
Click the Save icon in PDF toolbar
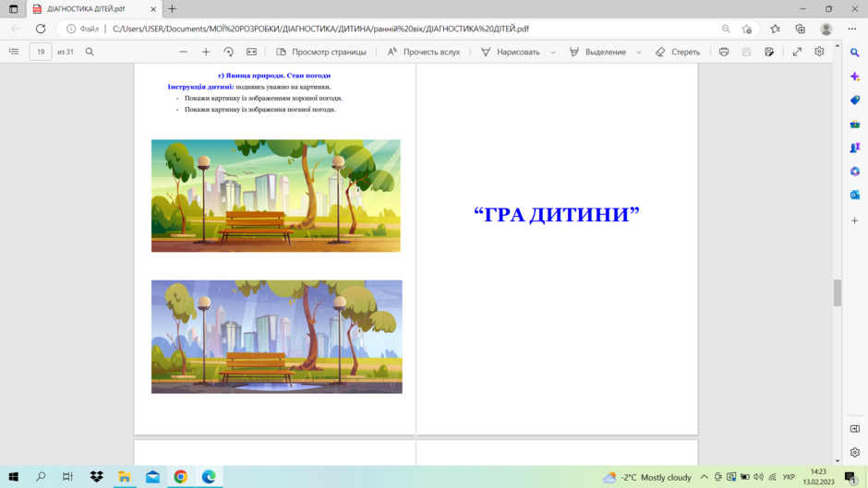point(747,52)
